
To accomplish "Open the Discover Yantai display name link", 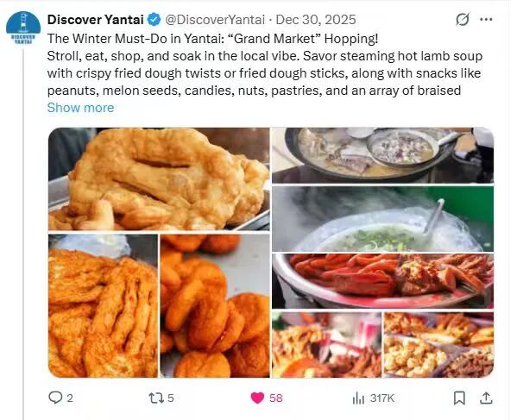I will tap(96, 19).
